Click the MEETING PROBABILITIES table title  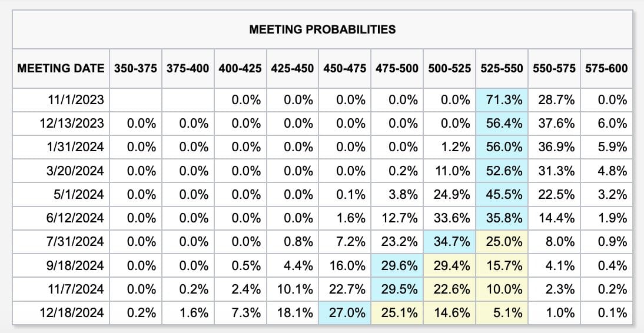pyautogui.click(x=323, y=29)
